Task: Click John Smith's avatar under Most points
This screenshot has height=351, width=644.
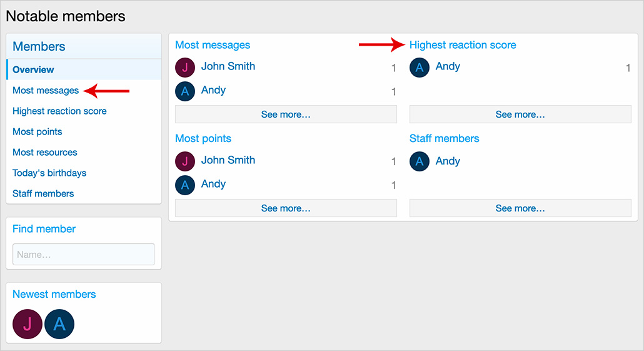Action: (x=185, y=161)
